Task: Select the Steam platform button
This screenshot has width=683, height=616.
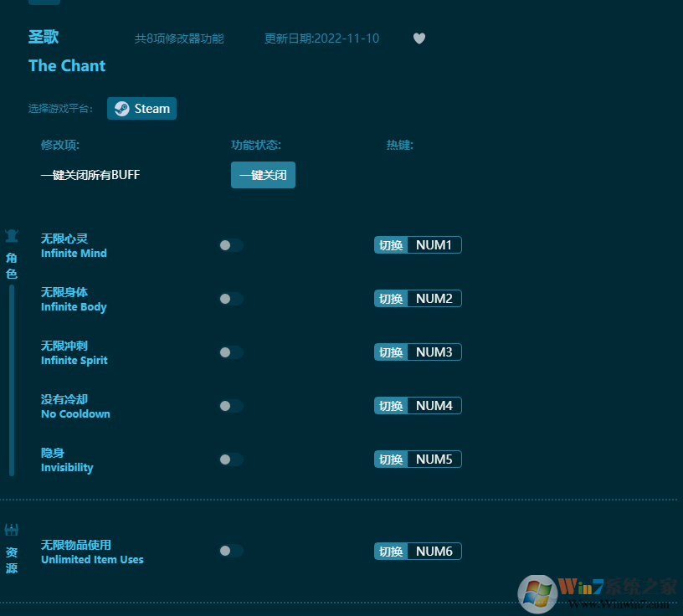Action: (141, 109)
